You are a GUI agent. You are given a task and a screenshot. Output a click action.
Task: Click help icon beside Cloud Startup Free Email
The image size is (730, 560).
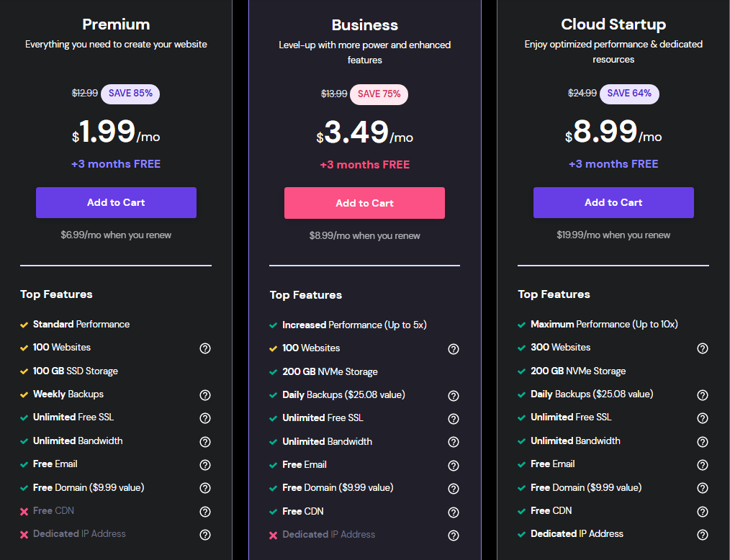point(703,465)
